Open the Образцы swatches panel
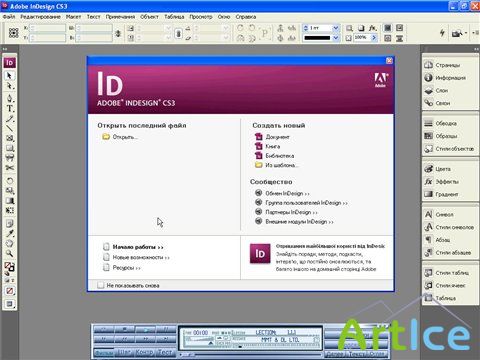This screenshot has width=480, height=360. pyautogui.click(x=447, y=136)
